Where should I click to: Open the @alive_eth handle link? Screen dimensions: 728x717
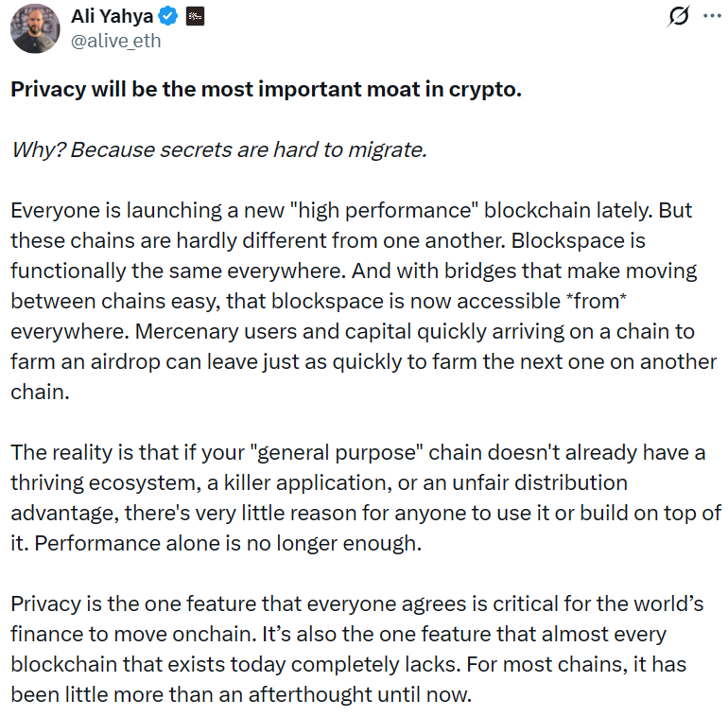(x=115, y=41)
